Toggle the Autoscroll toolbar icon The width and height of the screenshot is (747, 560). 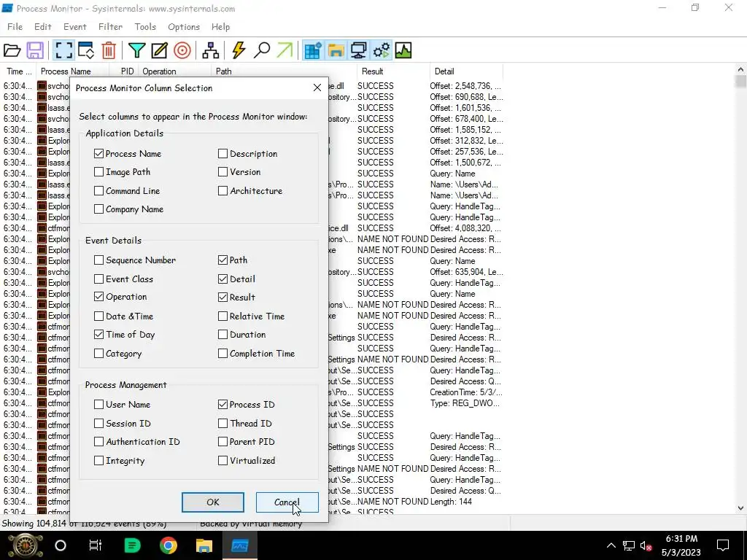pyautogui.click(x=86, y=50)
